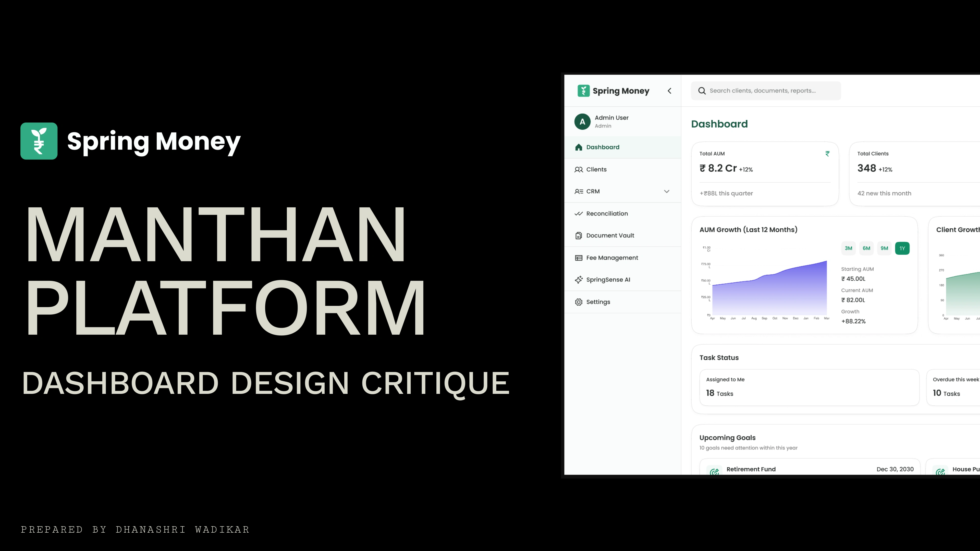Open the Assigned to Me tasks card
This screenshot has height=551, width=980.
point(809,387)
